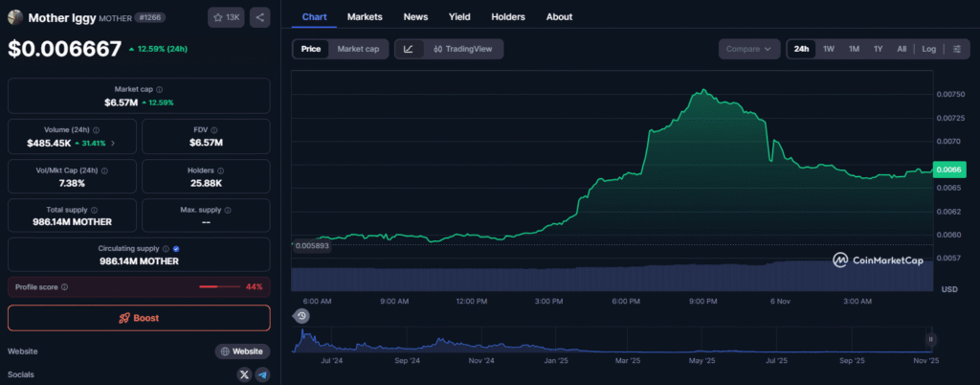Click the 0.005893 starting price label
The width and height of the screenshot is (980, 385).
click(x=312, y=246)
